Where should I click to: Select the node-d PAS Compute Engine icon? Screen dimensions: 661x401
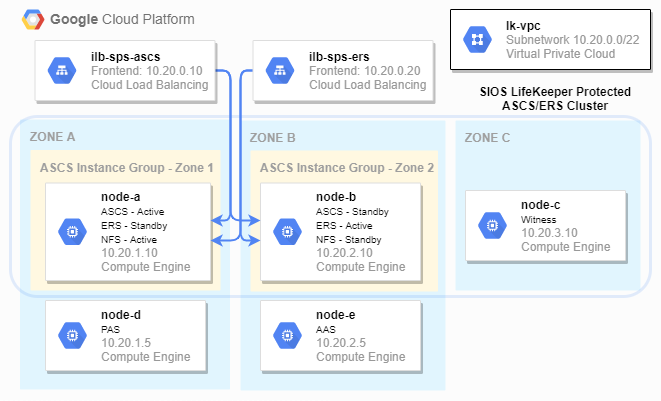pos(73,335)
